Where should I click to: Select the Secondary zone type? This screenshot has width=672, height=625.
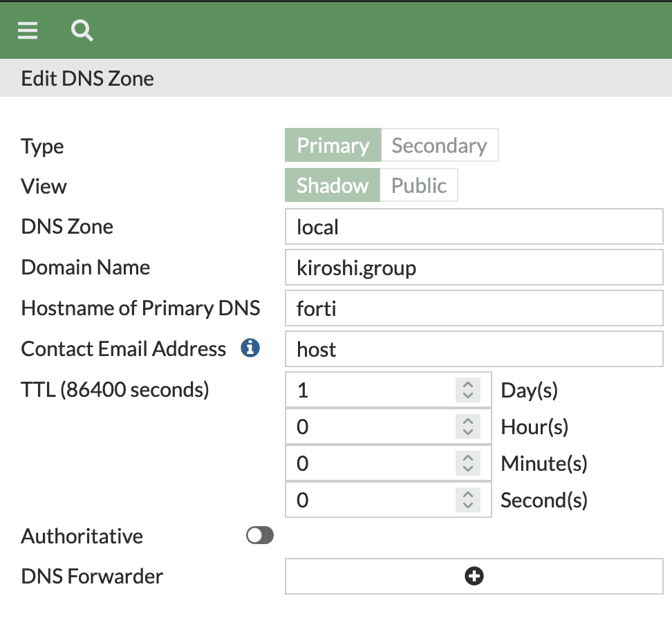tap(440, 145)
